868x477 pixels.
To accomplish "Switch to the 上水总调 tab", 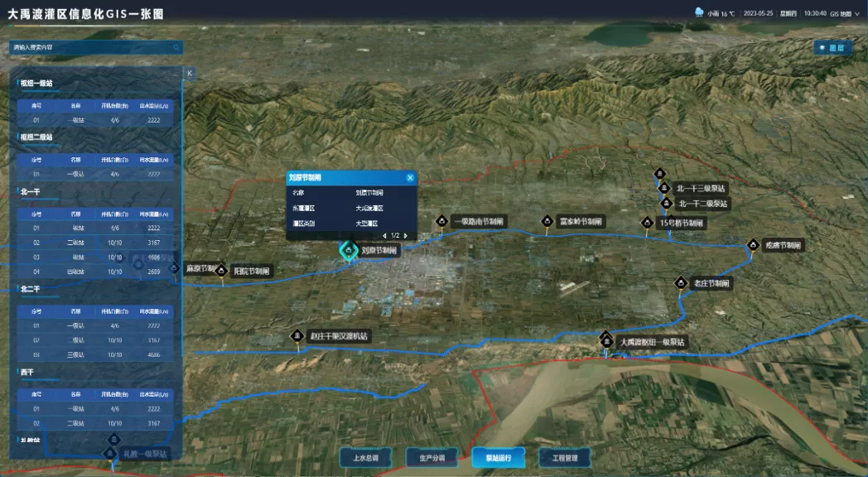I will (365, 458).
